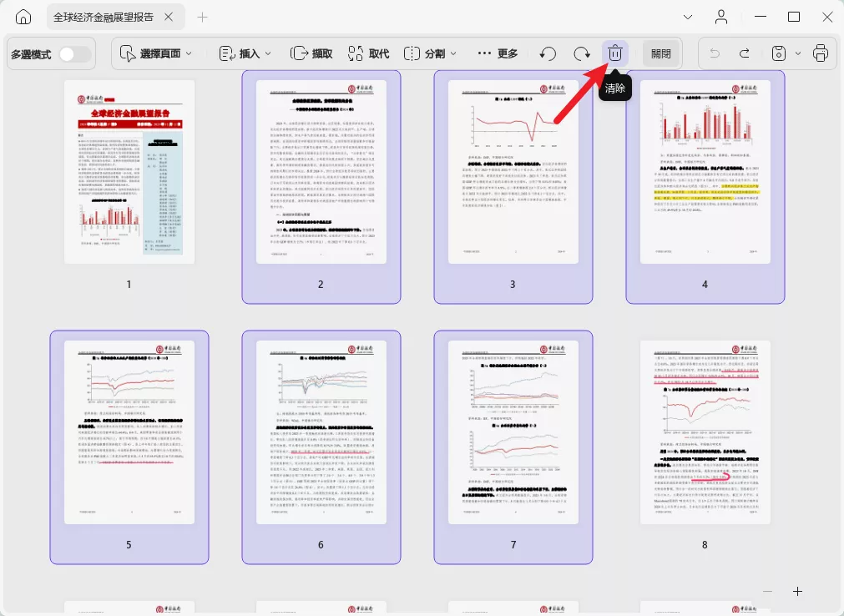
Task: Rotate pages counterclockwise icon
Action: coord(548,53)
